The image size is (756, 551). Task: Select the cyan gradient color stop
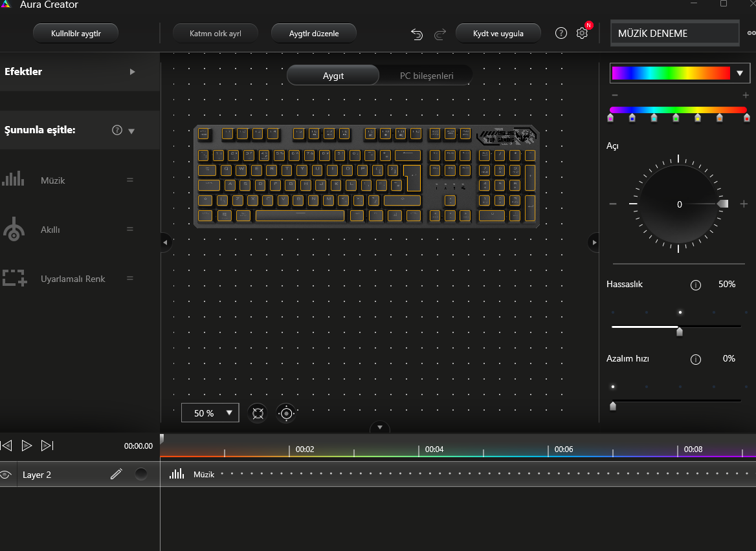pos(654,118)
